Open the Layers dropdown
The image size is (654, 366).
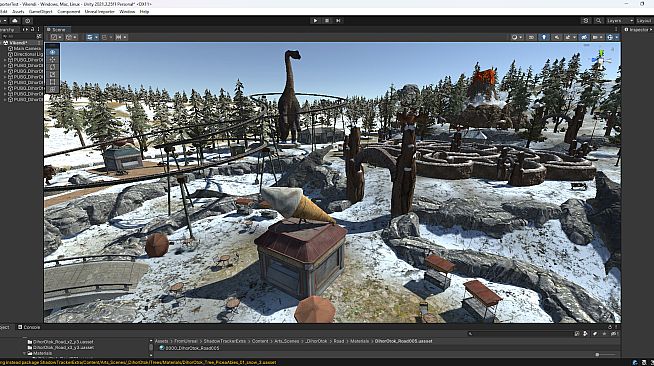point(620,20)
